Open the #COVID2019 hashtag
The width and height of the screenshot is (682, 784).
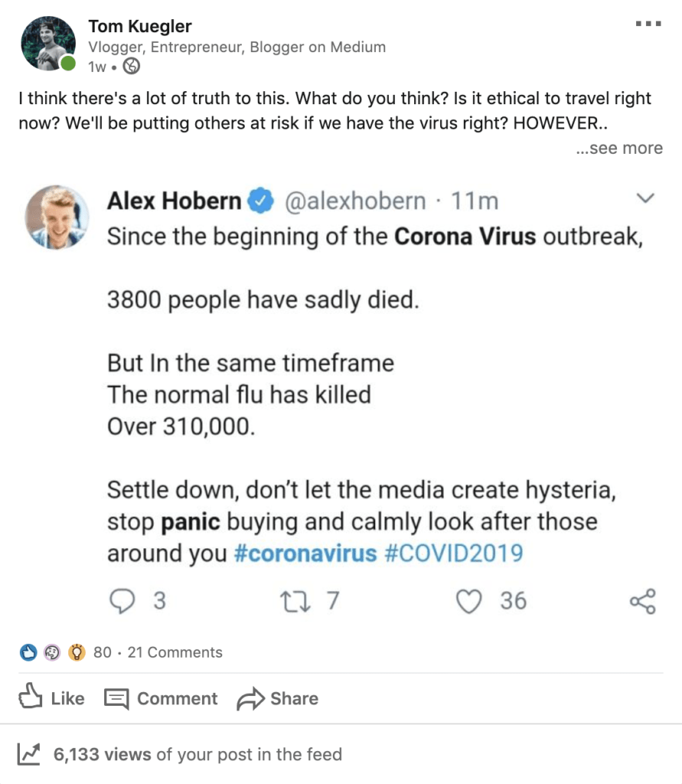[x=454, y=553]
